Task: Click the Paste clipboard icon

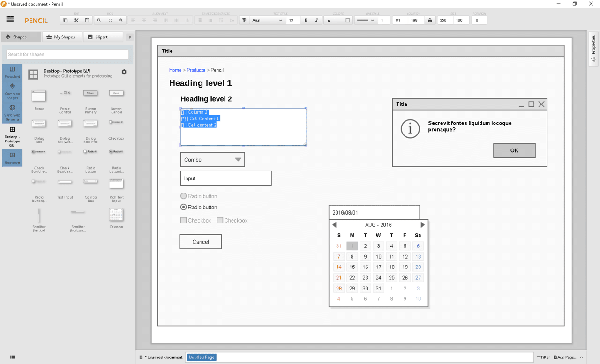Action: pyautogui.click(x=87, y=20)
